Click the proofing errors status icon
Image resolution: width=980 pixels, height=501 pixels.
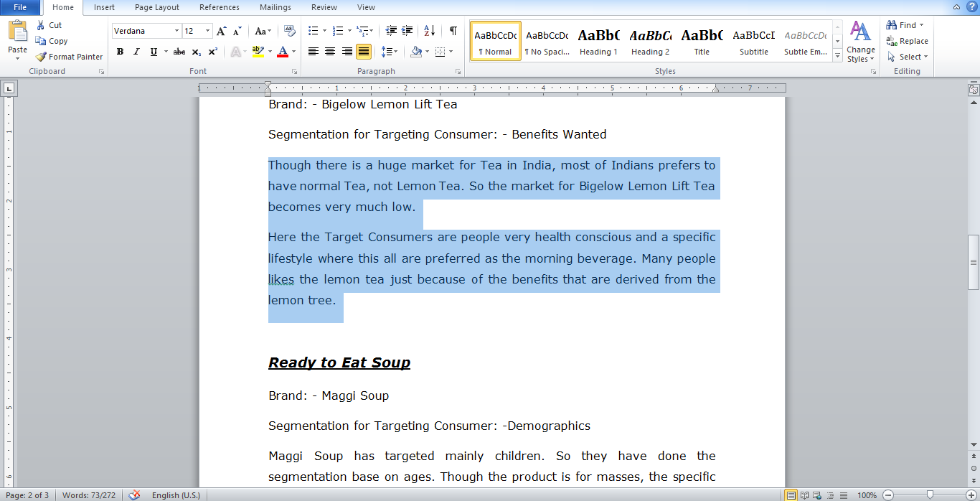(134, 495)
